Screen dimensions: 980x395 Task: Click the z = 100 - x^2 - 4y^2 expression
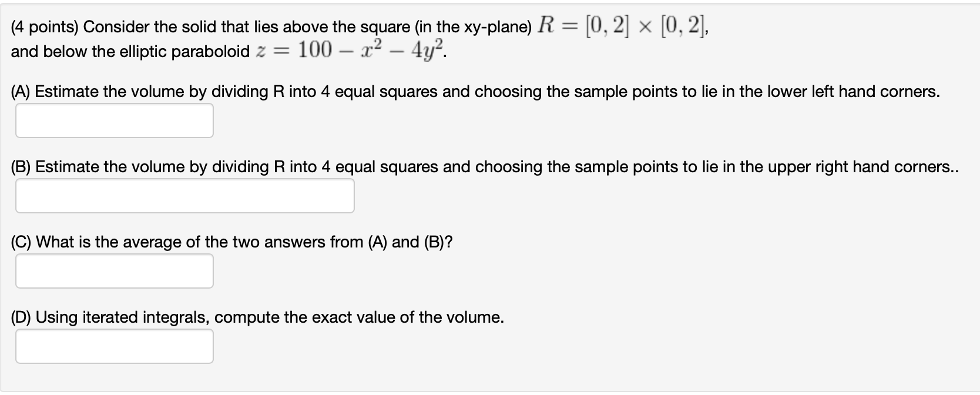point(350,49)
